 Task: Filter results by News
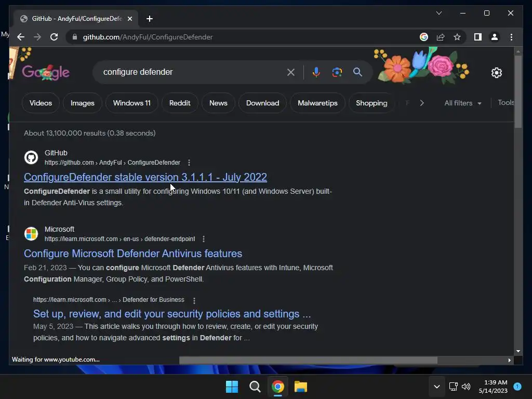click(218, 103)
